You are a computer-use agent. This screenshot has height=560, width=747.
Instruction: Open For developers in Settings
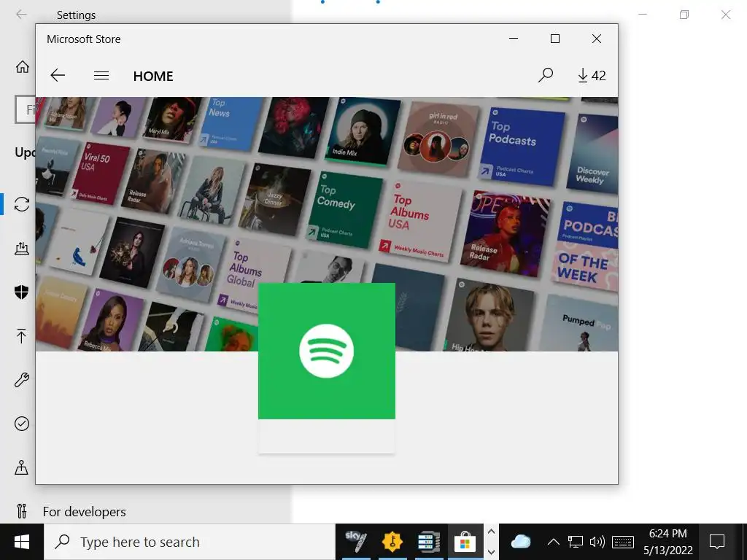[x=85, y=511]
